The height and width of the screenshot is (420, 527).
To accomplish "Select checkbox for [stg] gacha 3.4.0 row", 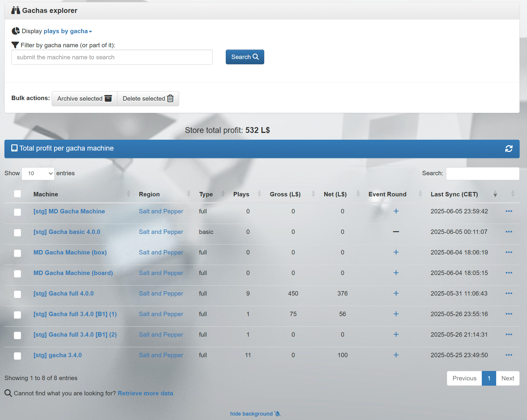I will point(18,356).
